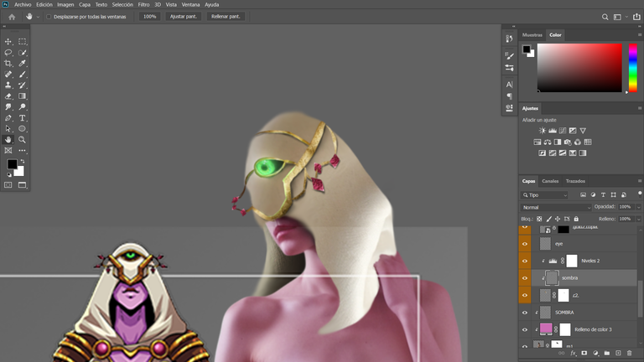Select the Path Selection arrow tool
Viewport: 644px width, 362px height.
[8, 128]
